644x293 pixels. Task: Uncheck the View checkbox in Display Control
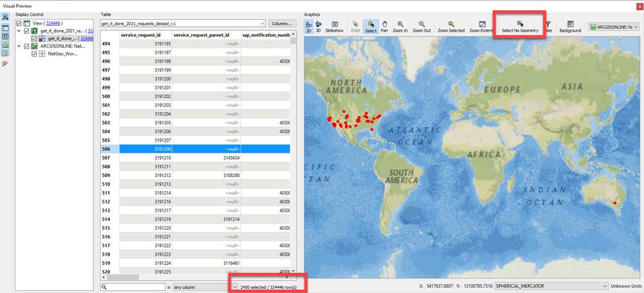click(19, 23)
